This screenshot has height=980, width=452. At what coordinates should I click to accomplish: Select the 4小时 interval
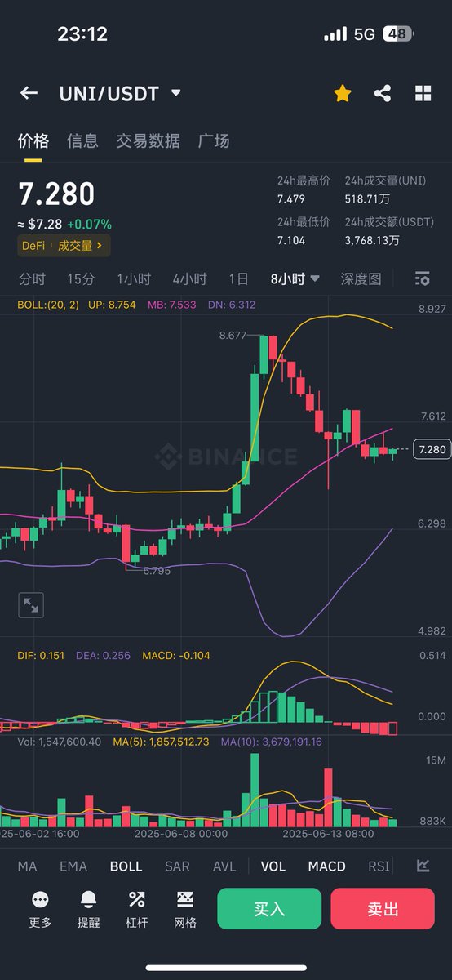coord(189,279)
